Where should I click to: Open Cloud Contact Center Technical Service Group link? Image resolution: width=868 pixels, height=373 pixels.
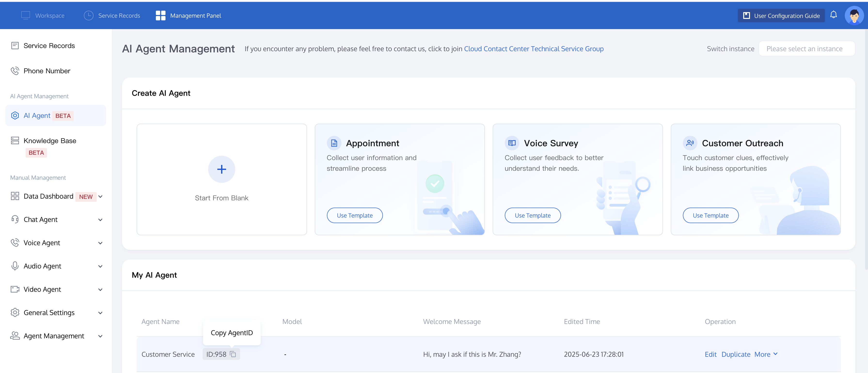533,49
